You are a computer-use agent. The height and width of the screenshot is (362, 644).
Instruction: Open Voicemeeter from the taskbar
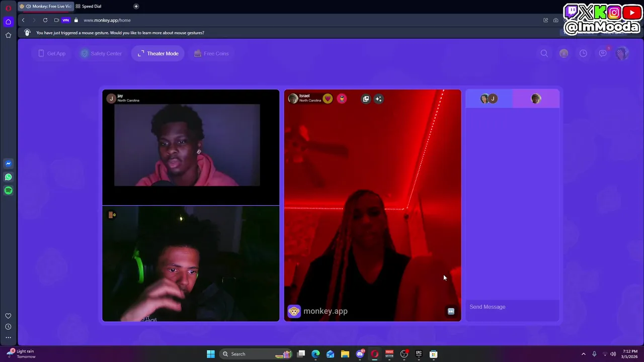[x=389, y=354]
